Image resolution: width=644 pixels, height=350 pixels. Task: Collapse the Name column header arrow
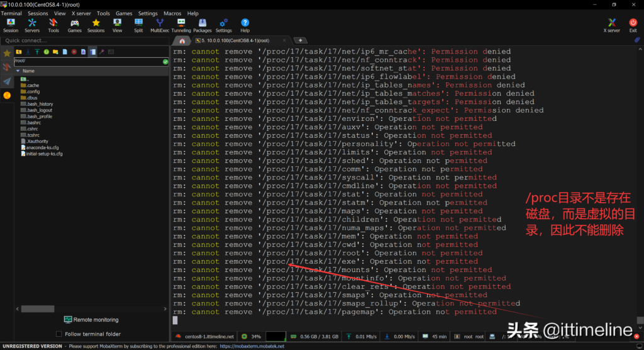click(18, 71)
